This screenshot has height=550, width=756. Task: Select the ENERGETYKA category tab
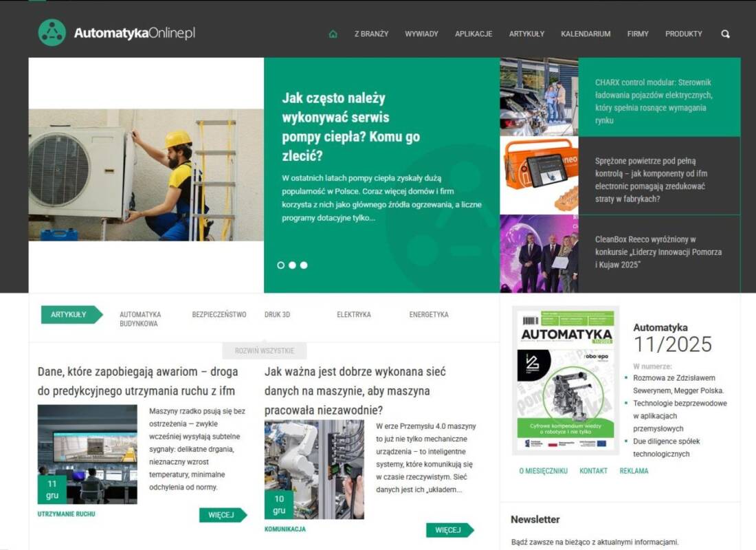(429, 315)
